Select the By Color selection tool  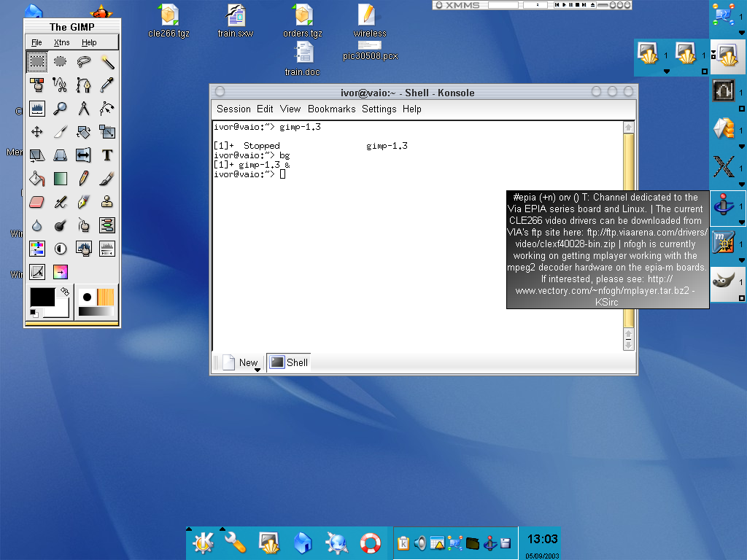click(x=36, y=85)
